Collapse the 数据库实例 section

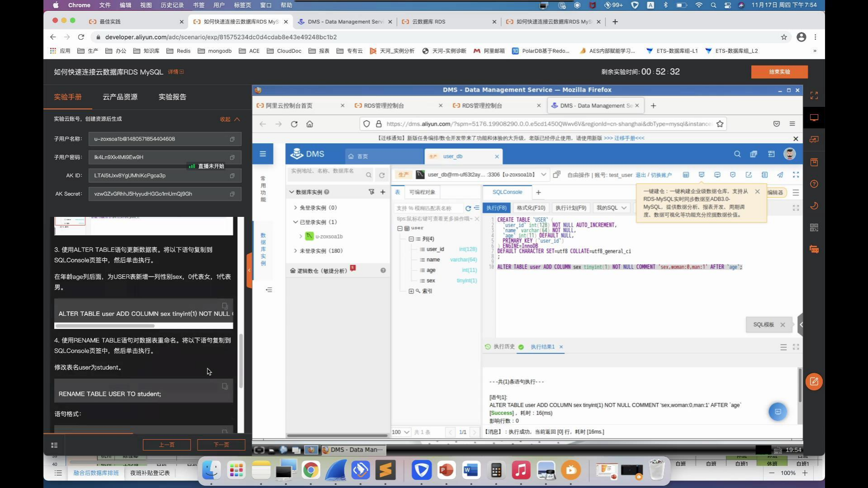292,192
